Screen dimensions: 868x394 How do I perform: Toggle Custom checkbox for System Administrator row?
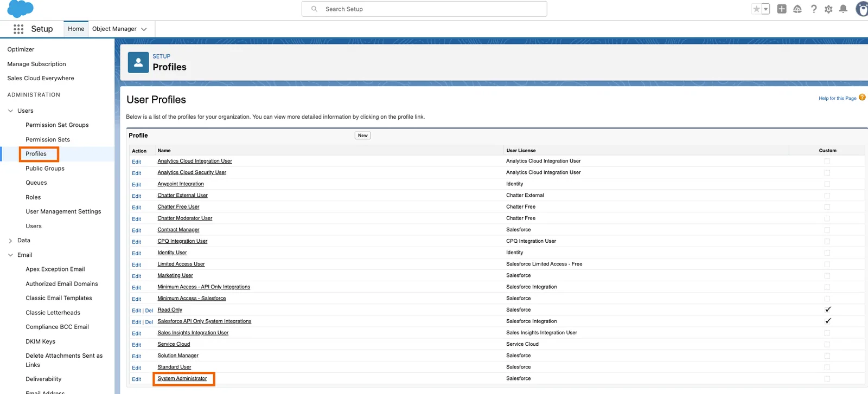pyautogui.click(x=827, y=378)
